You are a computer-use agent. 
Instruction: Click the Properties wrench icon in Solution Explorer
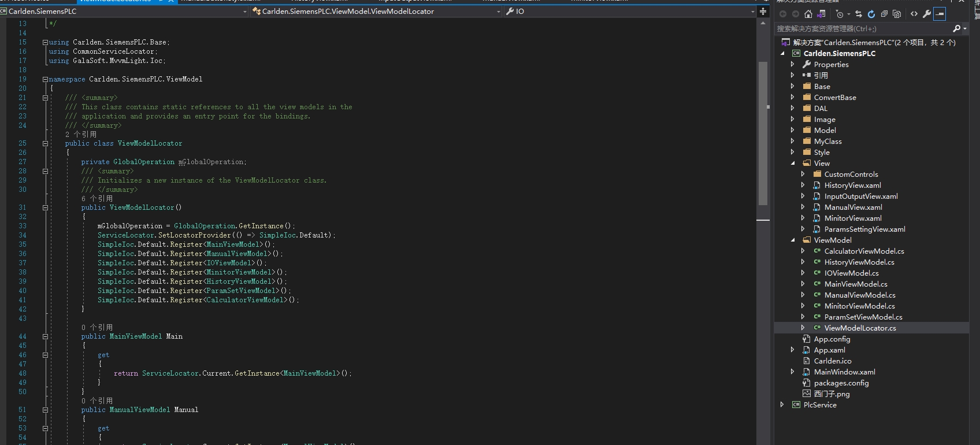coord(927,14)
